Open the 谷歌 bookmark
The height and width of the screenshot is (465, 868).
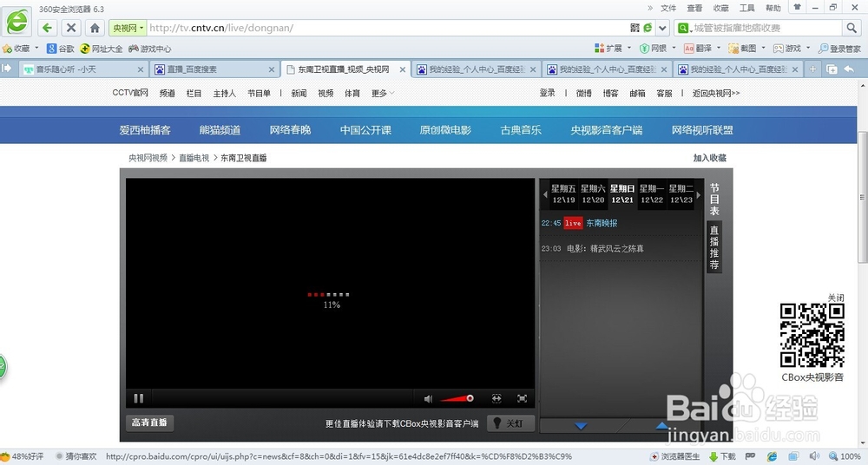pyautogui.click(x=61, y=49)
